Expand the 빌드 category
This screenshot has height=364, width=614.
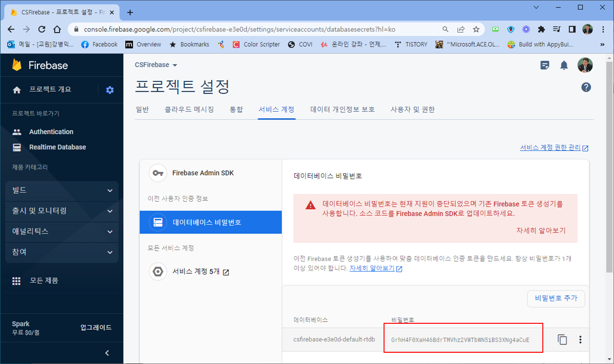click(62, 190)
